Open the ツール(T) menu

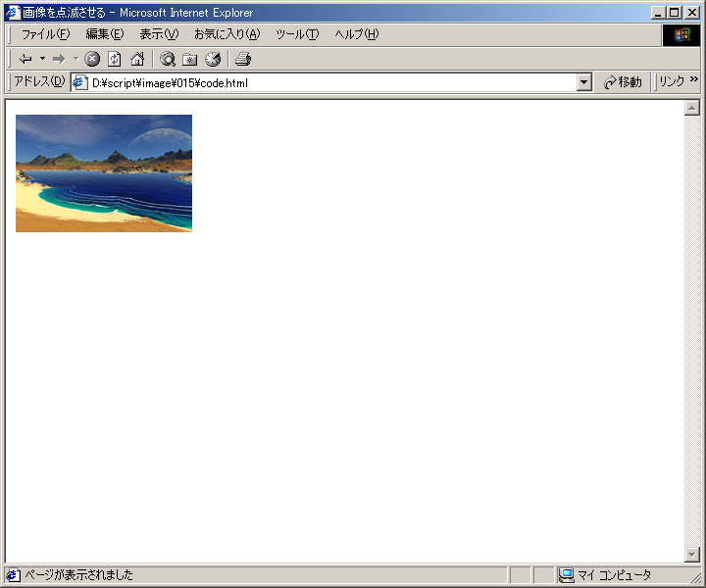(297, 34)
